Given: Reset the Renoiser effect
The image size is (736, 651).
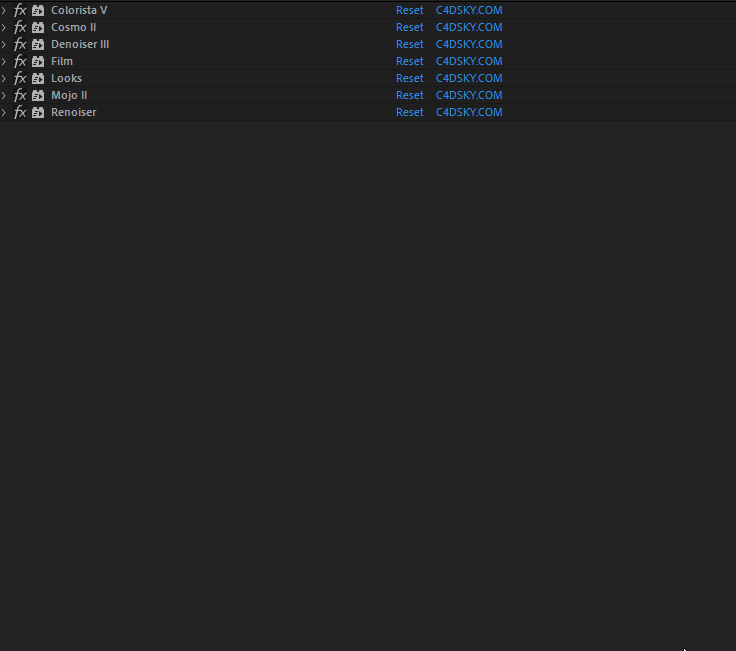Looking at the screenshot, I should click(409, 112).
